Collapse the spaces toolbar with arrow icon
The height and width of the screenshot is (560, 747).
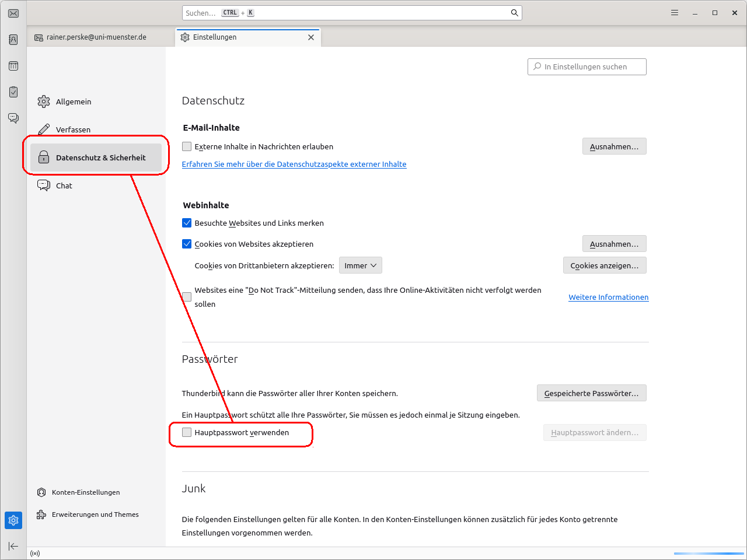tap(13, 546)
